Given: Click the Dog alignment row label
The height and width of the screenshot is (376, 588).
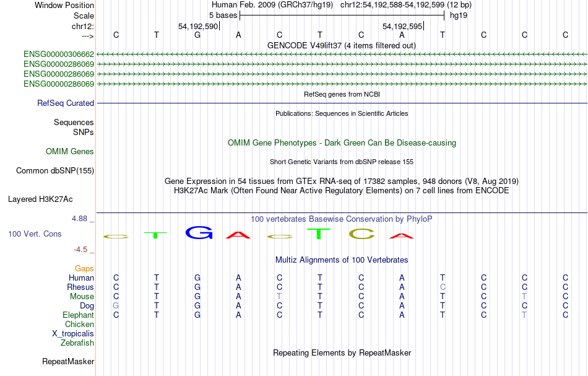Looking at the screenshot, I should 87,306.
